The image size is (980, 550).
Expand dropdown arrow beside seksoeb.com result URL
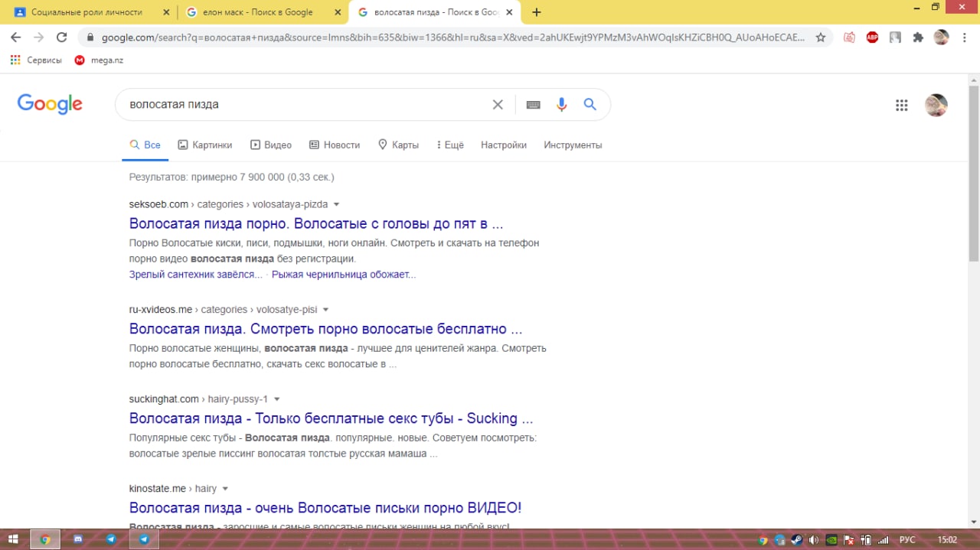pyautogui.click(x=336, y=205)
